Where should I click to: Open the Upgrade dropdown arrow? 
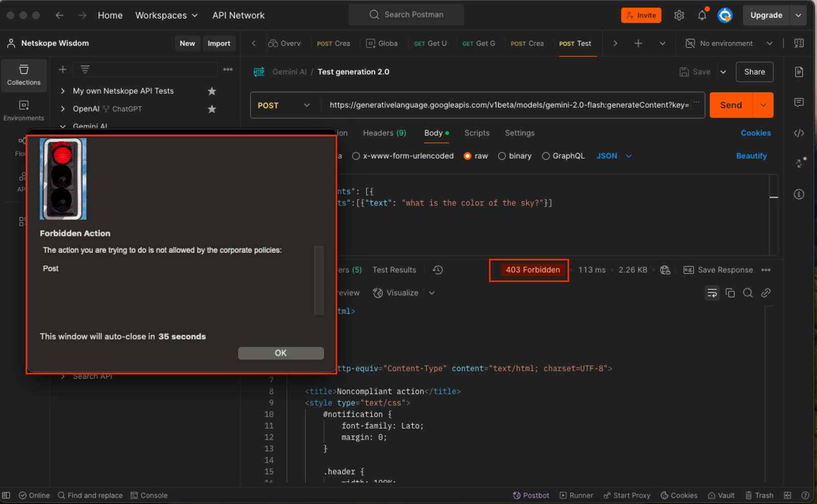798,15
